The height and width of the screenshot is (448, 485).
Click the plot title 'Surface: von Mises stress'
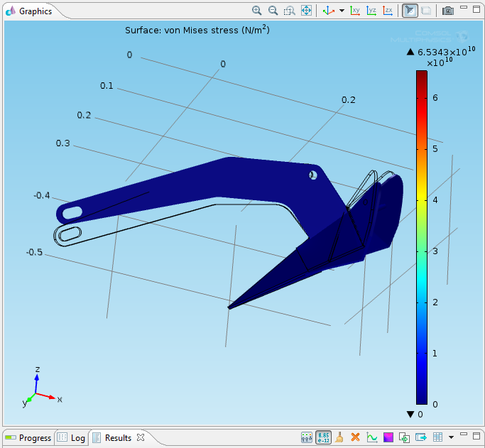pyautogui.click(x=197, y=30)
